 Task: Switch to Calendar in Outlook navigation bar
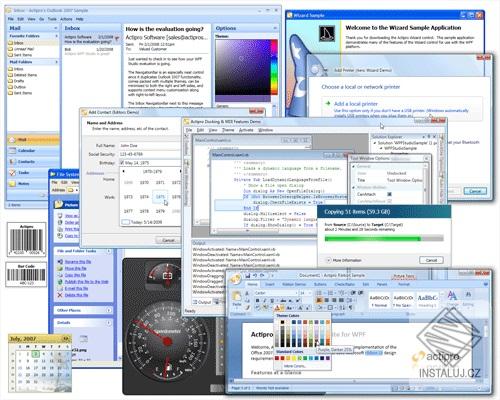(x=33, y=151)
